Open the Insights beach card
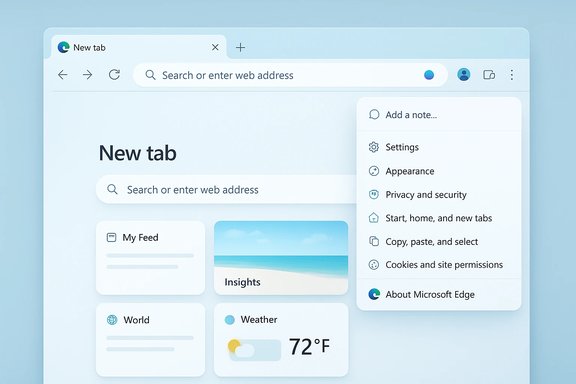This screenshot has width=576, height=384. pos(281,258)
